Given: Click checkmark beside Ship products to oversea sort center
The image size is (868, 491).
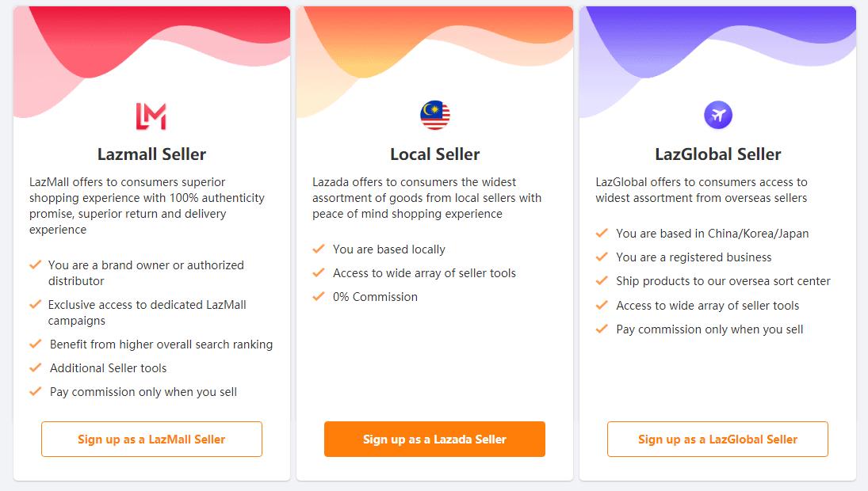Looking at the screenshot, I should (602, 280).
